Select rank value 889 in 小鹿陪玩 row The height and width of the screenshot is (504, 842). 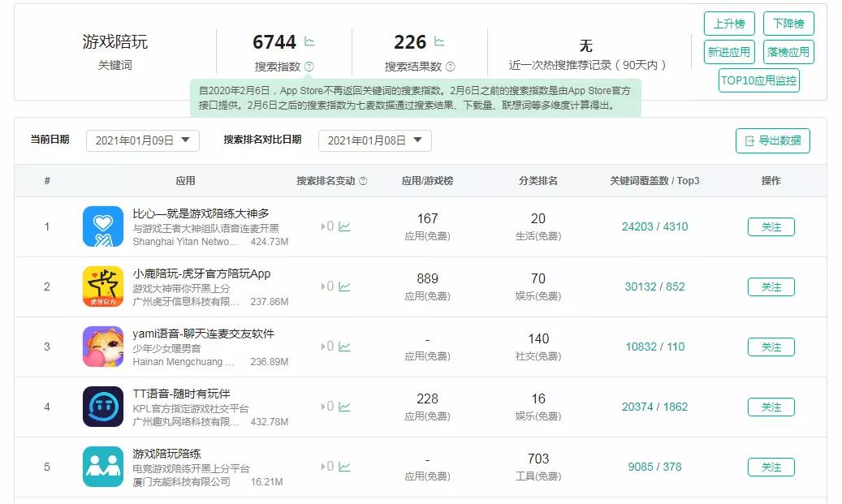pyautogui.click(x=427, y=278)
